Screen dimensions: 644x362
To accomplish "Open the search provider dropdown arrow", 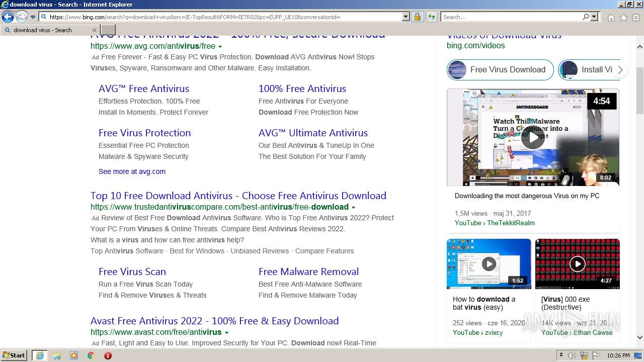I will pos(595,17).
